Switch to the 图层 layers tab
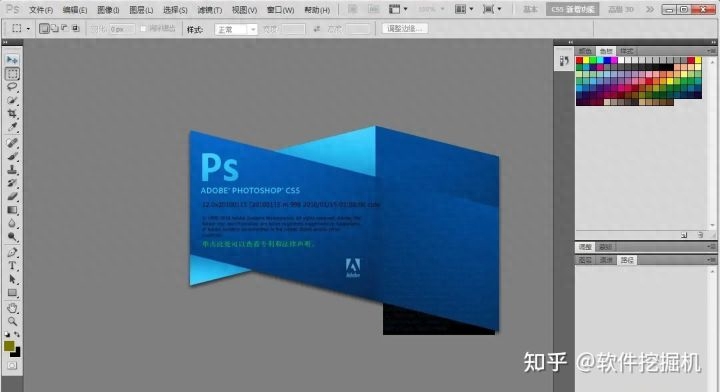Viewport: 720px width, 392px height. 585,260
